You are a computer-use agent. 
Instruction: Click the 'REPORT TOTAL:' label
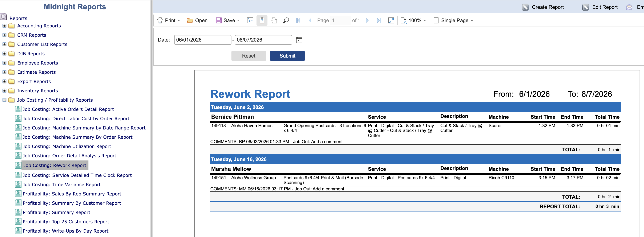pos(560,206)
